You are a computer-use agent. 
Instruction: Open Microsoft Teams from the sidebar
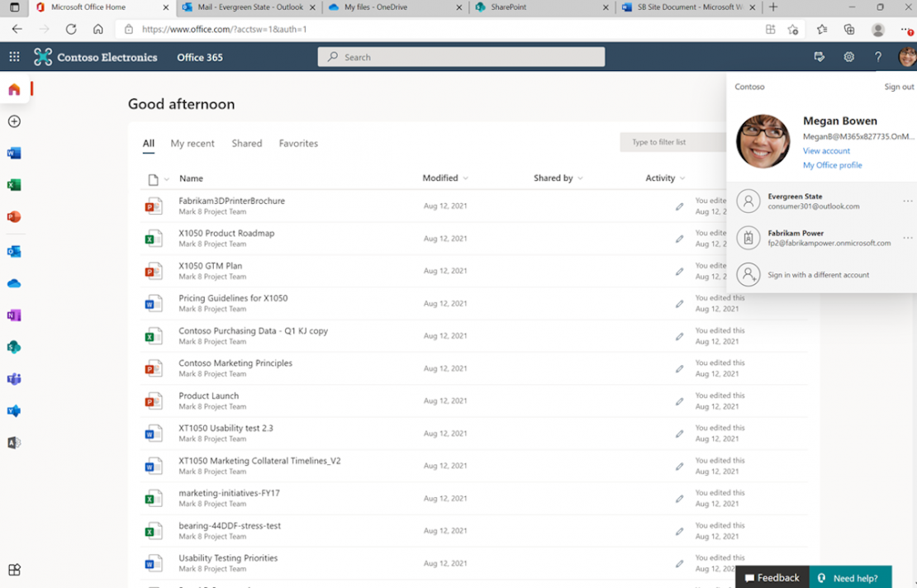12,379
